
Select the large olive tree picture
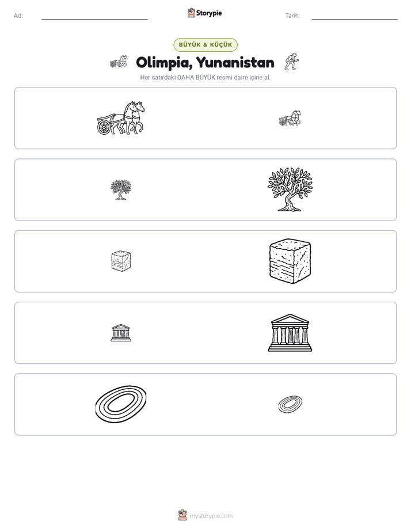coord(290,189)
